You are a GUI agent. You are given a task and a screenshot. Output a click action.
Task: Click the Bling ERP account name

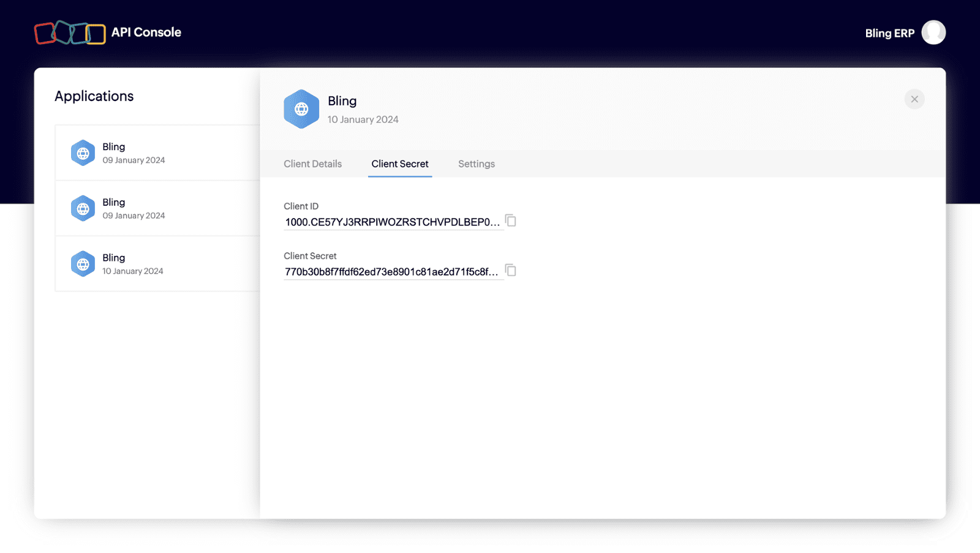[889, 33]
